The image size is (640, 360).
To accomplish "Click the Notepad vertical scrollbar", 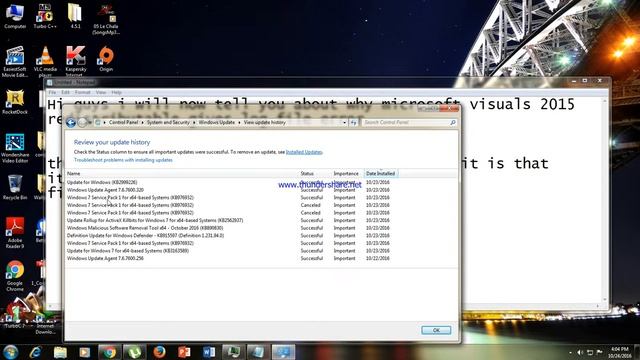I will tap(605, 200).
